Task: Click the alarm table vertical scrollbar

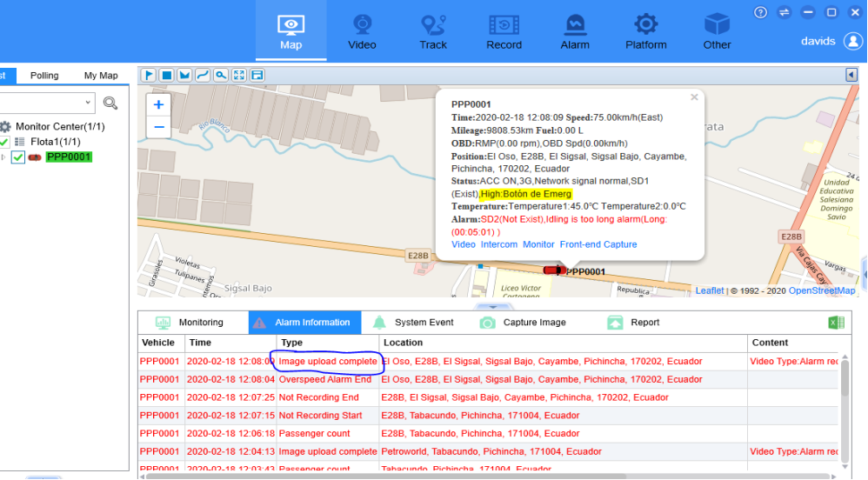Action: pyautogui.click(x=845, y=377)
